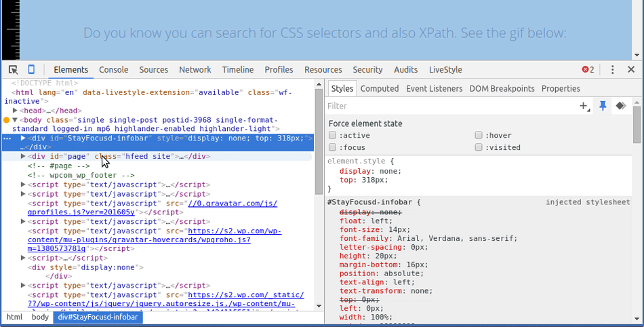Click the orange breakpoint dot beside body
This screenshot has height=327, width=644.
coord(6,120)
